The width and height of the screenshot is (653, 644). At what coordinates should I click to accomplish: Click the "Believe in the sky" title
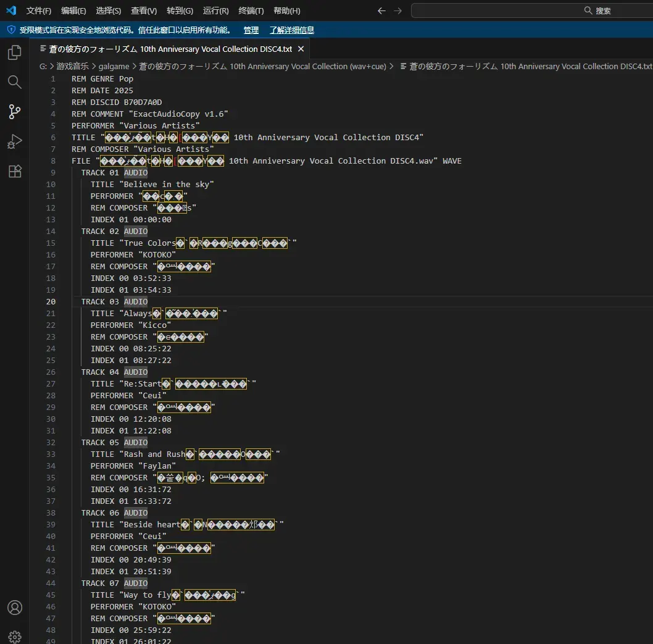pyautogui.click(x=152, y=184)
